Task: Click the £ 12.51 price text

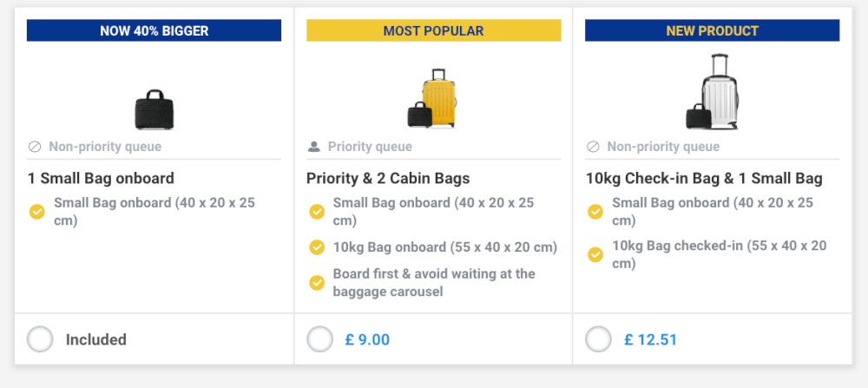Action: [x=650, y=339]
